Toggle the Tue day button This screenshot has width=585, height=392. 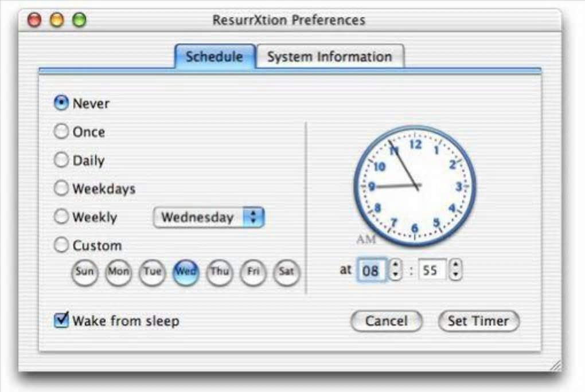pos(152,272)
